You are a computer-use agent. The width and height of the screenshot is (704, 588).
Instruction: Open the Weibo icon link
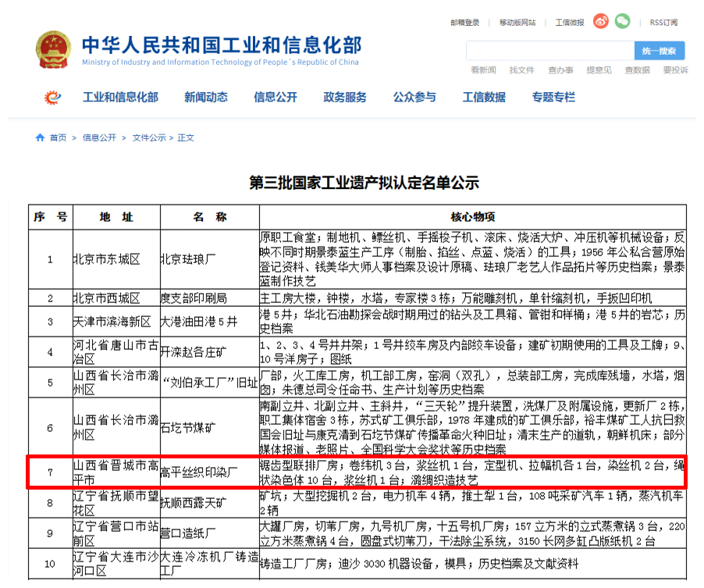click(x=601, y=21)
